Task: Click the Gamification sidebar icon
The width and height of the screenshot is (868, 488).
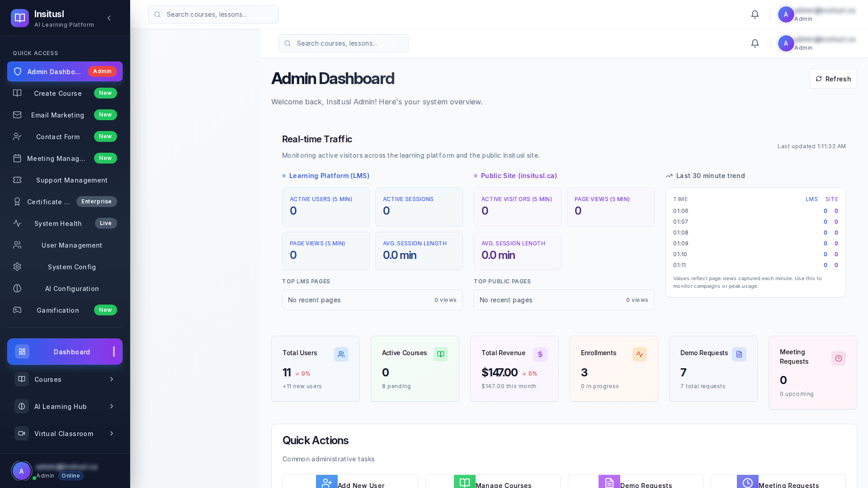Action: 17,310
